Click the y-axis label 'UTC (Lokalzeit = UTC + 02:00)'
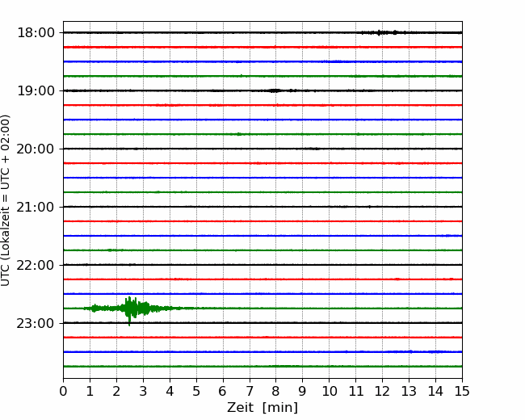 click(x=6, y=200)
